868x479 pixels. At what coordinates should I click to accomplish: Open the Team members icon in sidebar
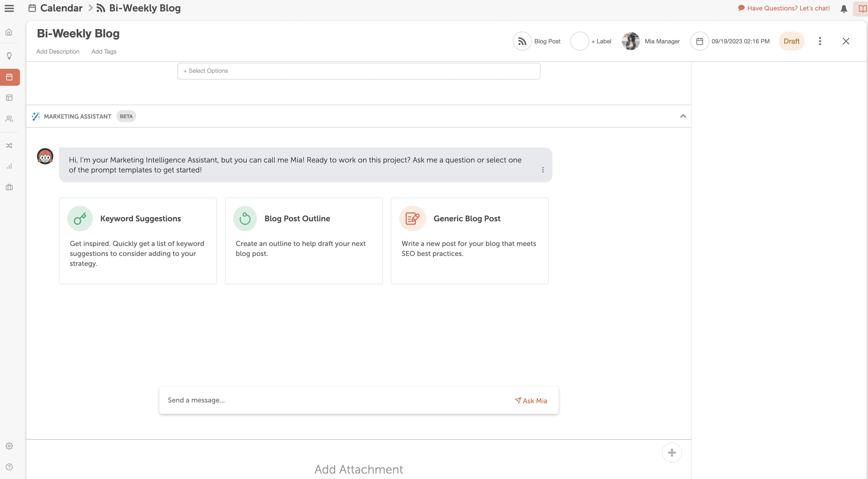point(9,118)
